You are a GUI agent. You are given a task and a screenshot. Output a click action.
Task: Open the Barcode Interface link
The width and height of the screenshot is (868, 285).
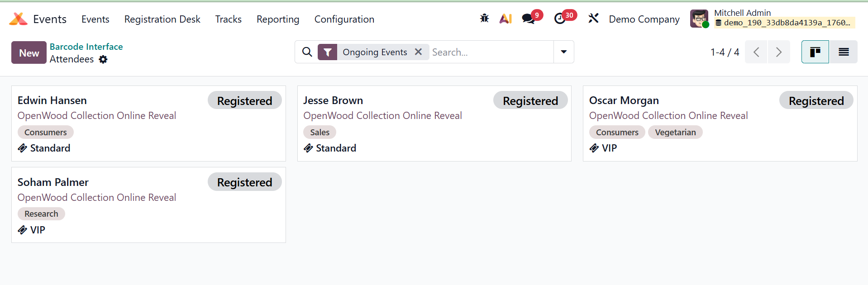tap(86, 47)
